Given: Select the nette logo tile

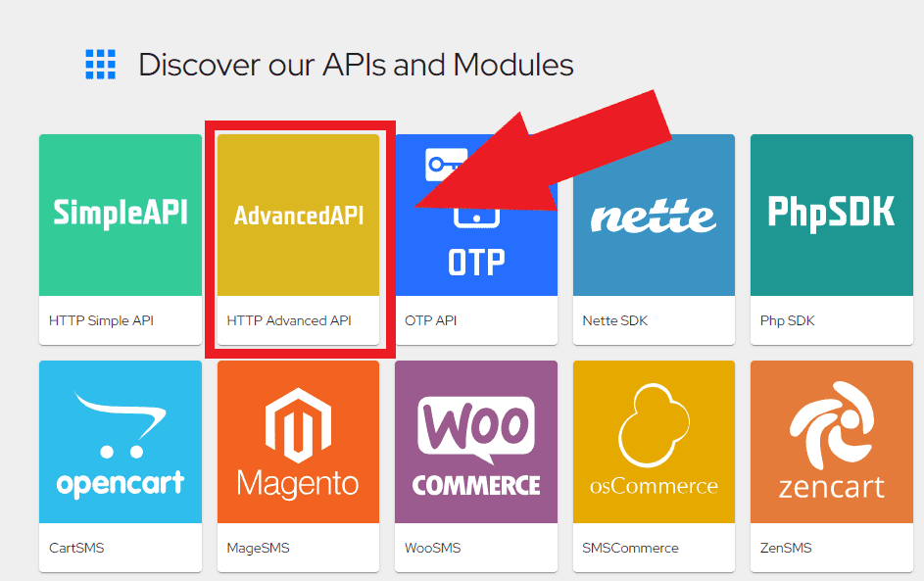Looking at the screenshot, I should coord(655,216).
